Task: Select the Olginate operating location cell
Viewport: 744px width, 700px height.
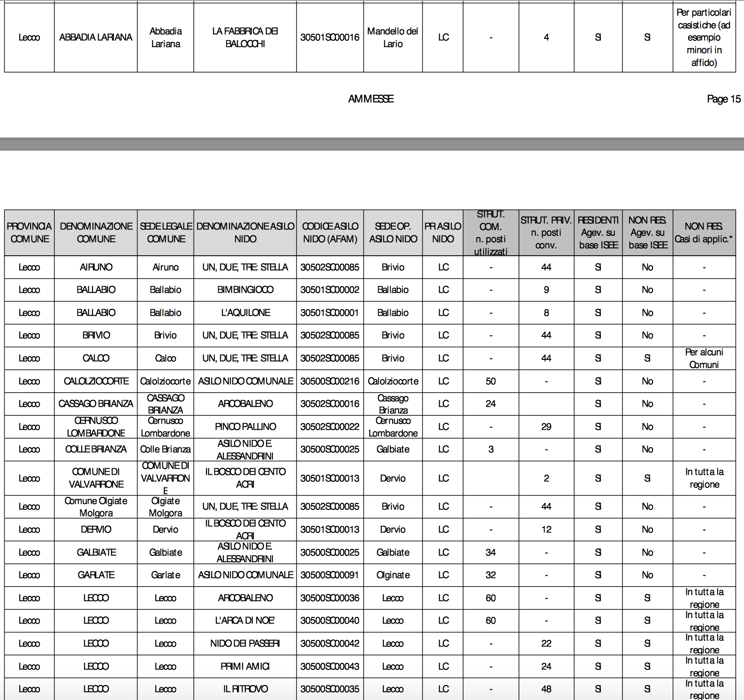Action: [393, 575]
